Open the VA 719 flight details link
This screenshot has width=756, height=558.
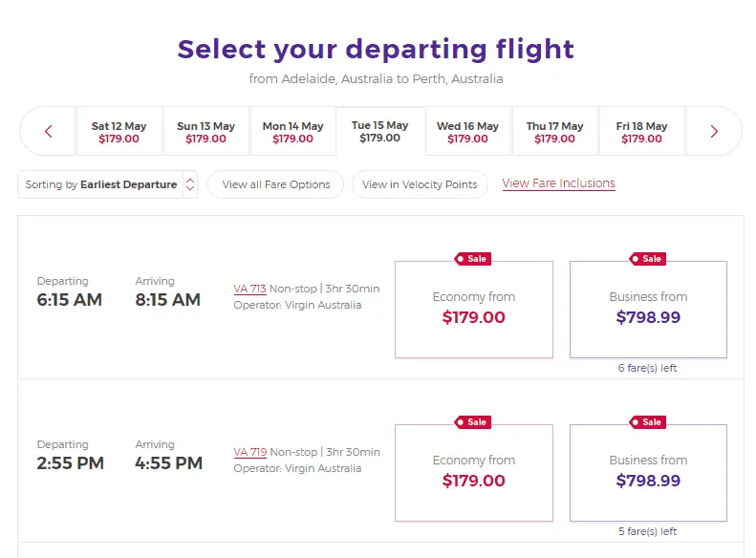(249, 452)
